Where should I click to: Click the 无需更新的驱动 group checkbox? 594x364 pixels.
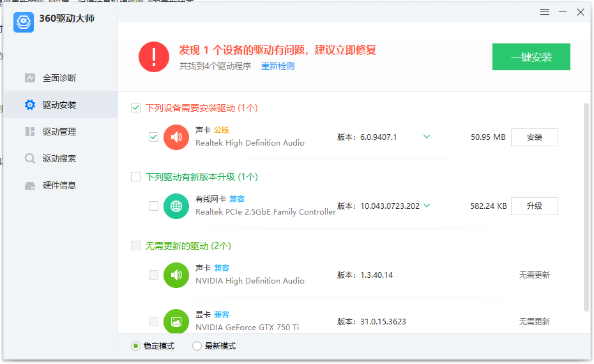click(x=135, y=246)
